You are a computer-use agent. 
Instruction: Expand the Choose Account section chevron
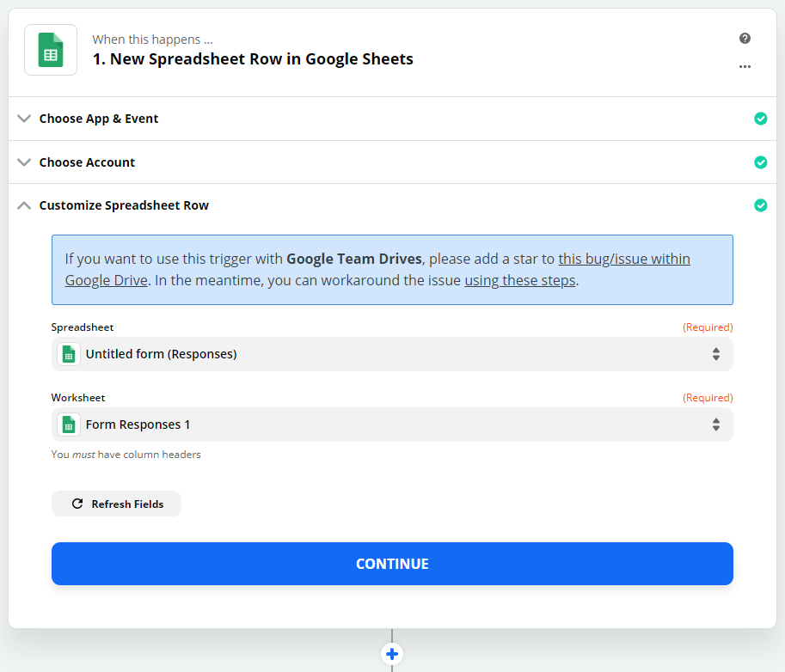(x=24, y=162)
